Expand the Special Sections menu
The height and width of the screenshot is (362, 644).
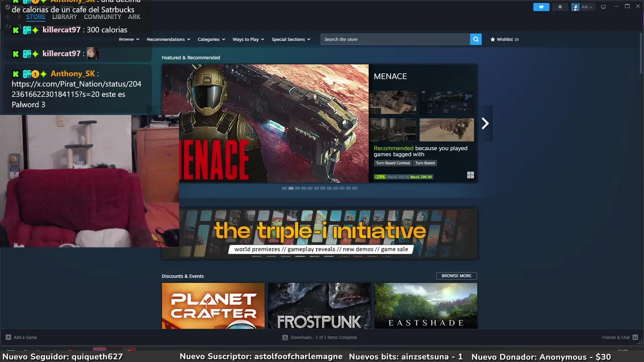tap(291, 39)
